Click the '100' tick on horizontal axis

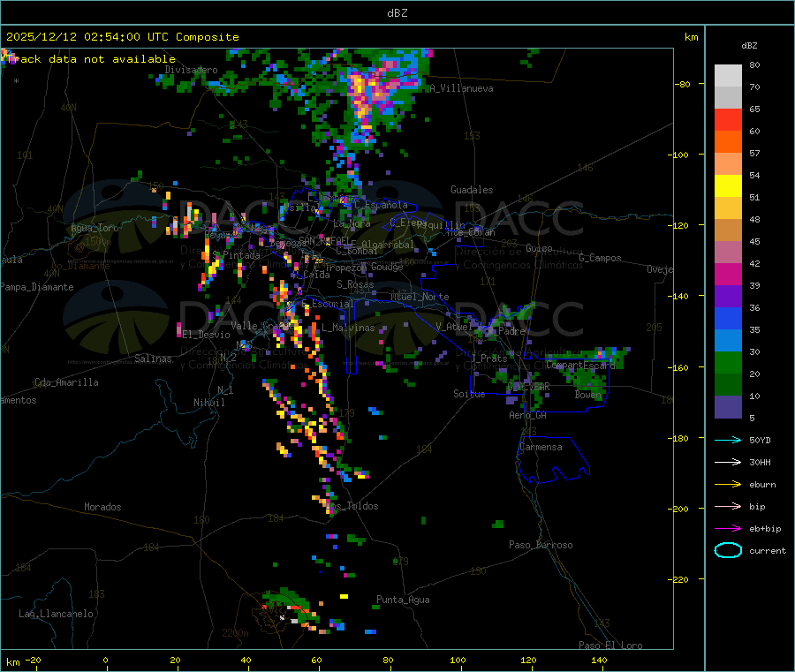click(x=458, y=660)
